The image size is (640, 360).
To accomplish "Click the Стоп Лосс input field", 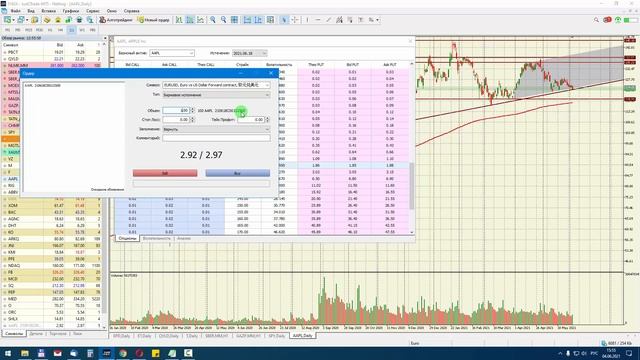I will pos(176,120).
